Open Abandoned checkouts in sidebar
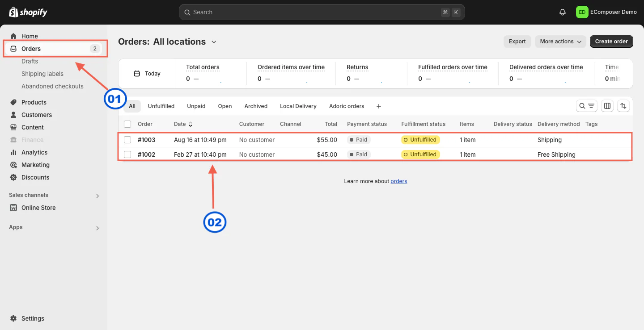 (52, 86)
